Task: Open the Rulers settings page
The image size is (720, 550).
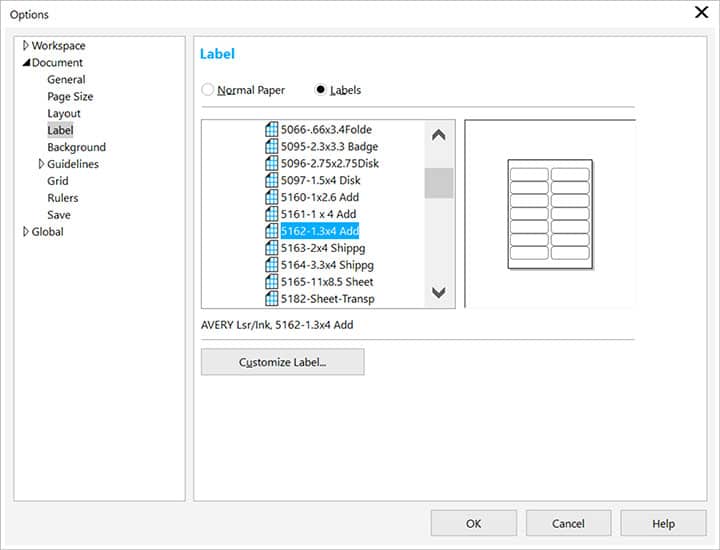Action: (63, 198)
